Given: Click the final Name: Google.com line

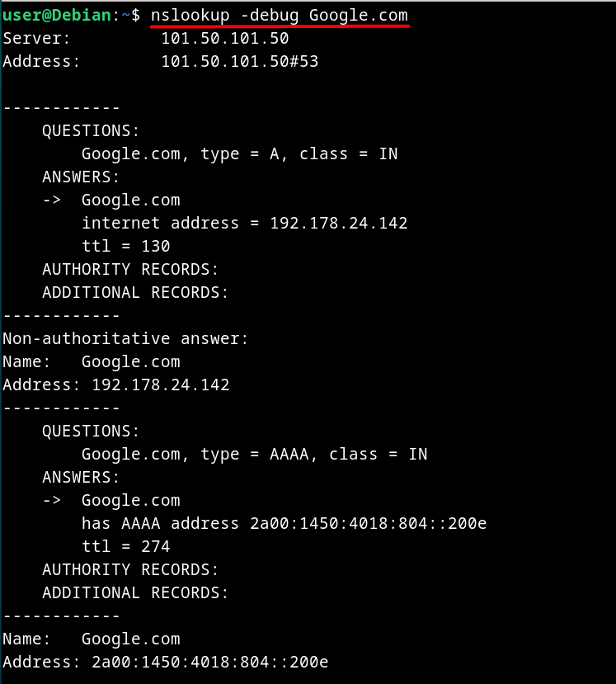Looking at the screenshot, I should [x=92, y=639].
